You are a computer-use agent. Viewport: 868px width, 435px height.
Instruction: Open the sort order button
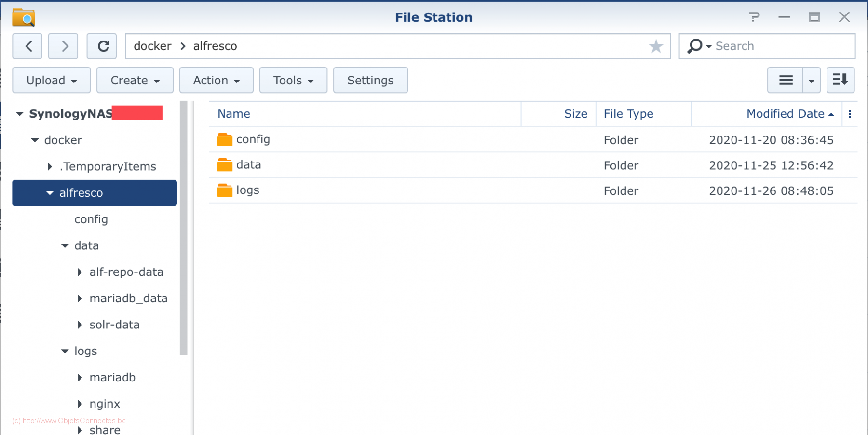[x=841, y=80]
